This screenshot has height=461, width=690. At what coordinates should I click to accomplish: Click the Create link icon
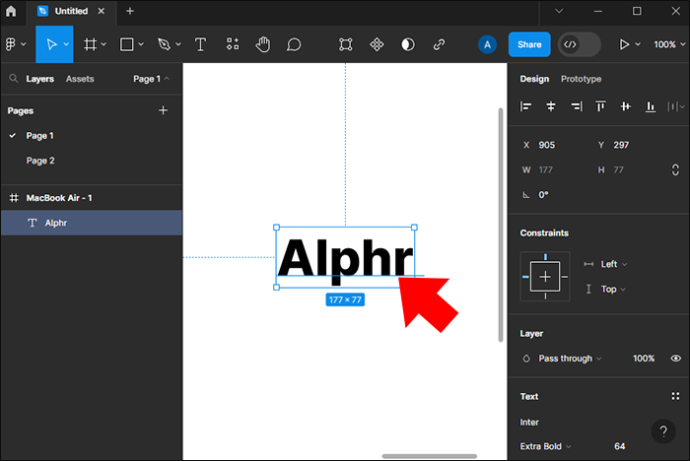439,44
